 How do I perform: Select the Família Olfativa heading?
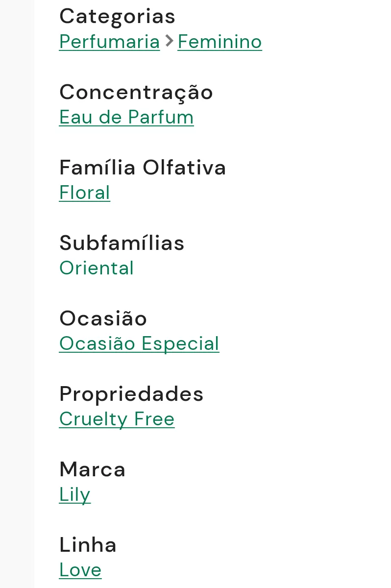(143, 168)
